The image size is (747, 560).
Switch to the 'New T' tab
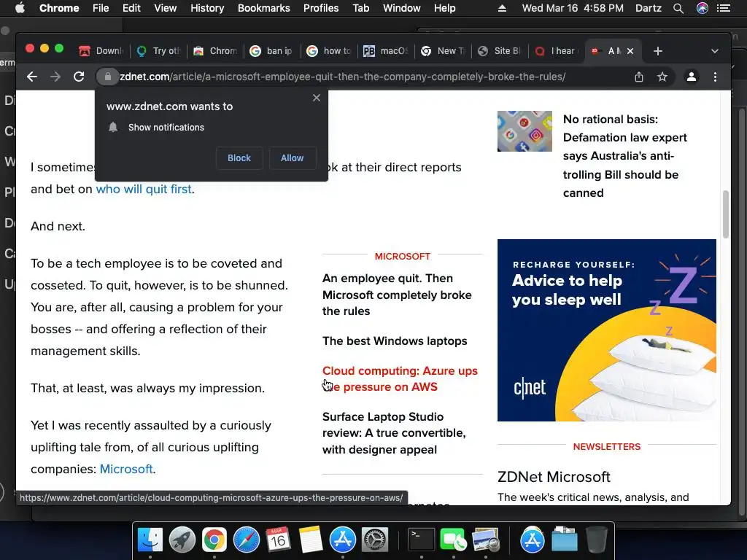coord(443,51)
